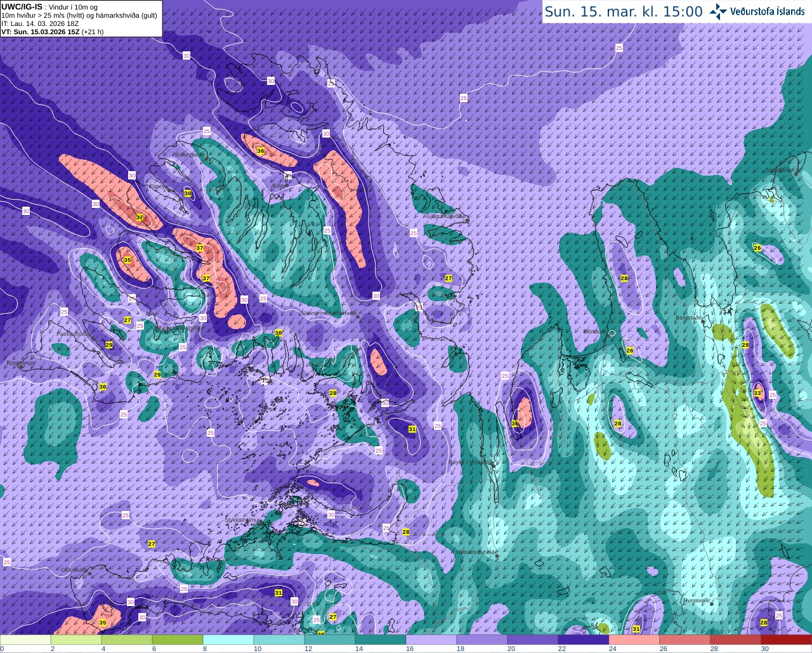812x653 pixels.
Task: Click the yellow 33 gust marker near Bergstaðir
Action: pyautogui.click(x=757, y=394)
